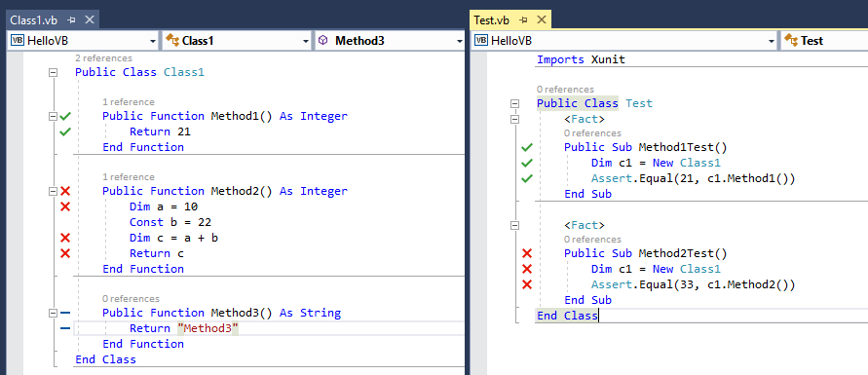The height and width of the screenshot is (375, 868).
Task: Click the VB icon in Test.vb project dropdown
Action: coord(481,40)
